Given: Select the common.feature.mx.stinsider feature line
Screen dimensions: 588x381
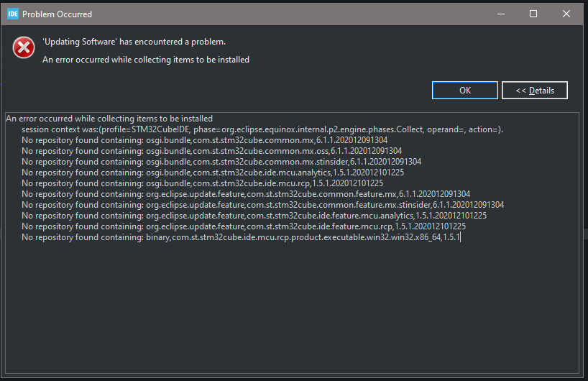Looking at the screenshot, I should pos(262,205).
